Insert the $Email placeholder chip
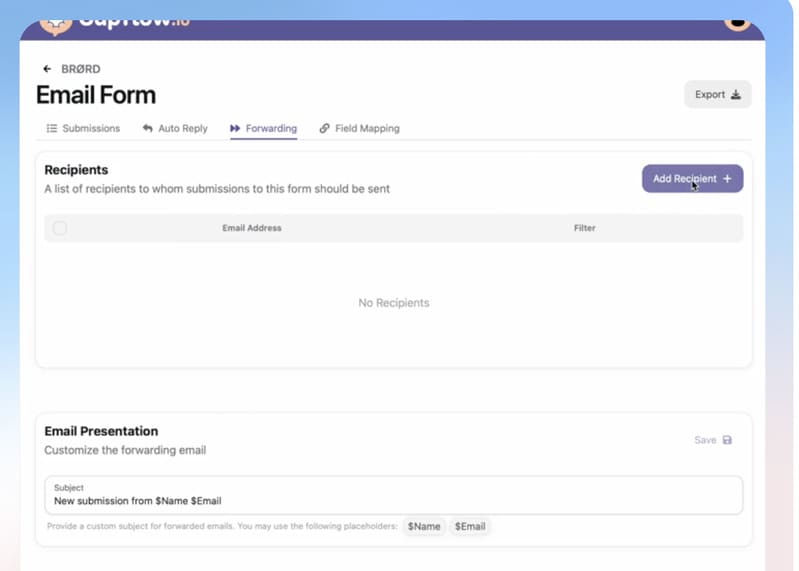Screen dimensions: 799x571 point(470,526)
